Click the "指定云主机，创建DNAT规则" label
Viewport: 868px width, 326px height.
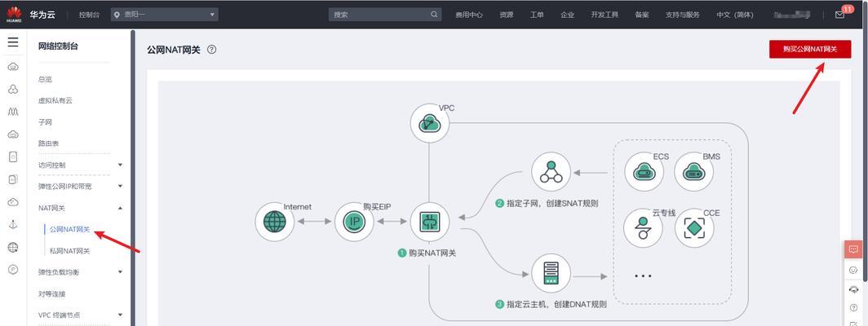pos(556,304)
